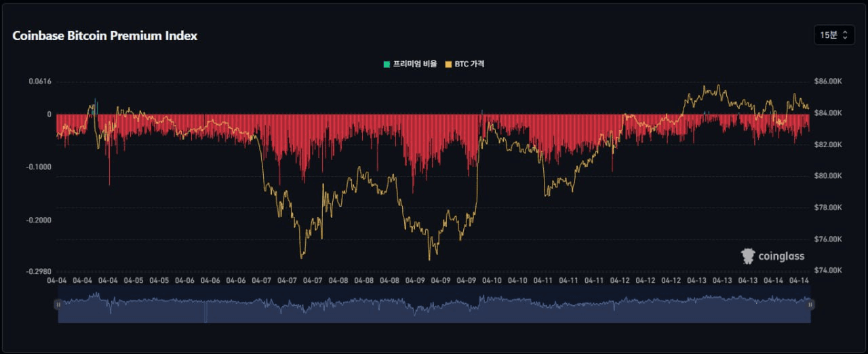Grab the right range slider handle
This screenshot has width=868, height=354.
click(810, 305)
